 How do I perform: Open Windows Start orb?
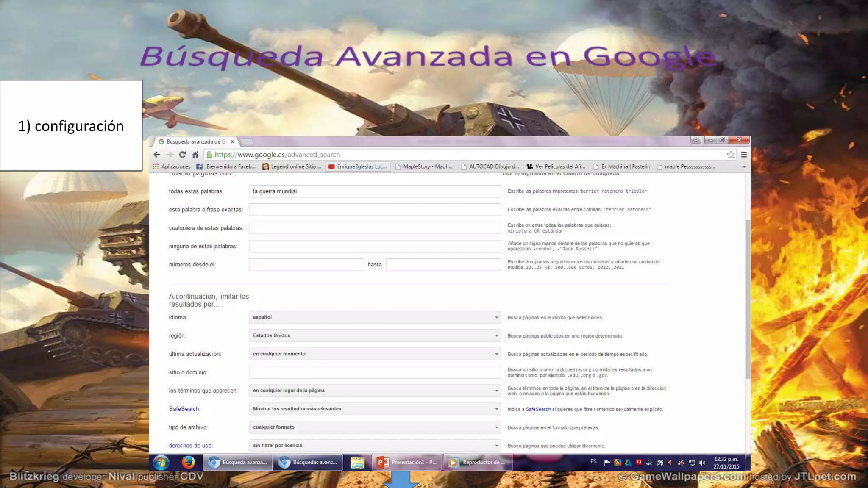point(161,463)
